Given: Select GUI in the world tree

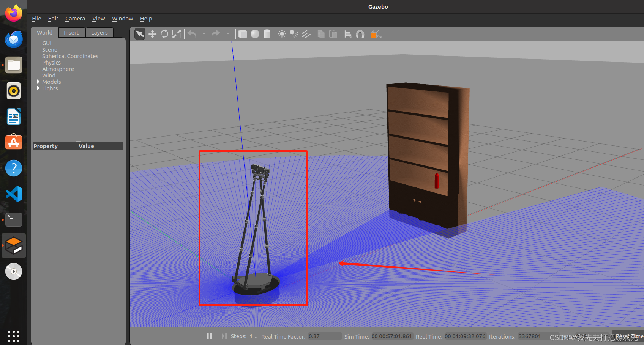Looking at the screenshot, I should pyautogui.click(x=47, y=43).
